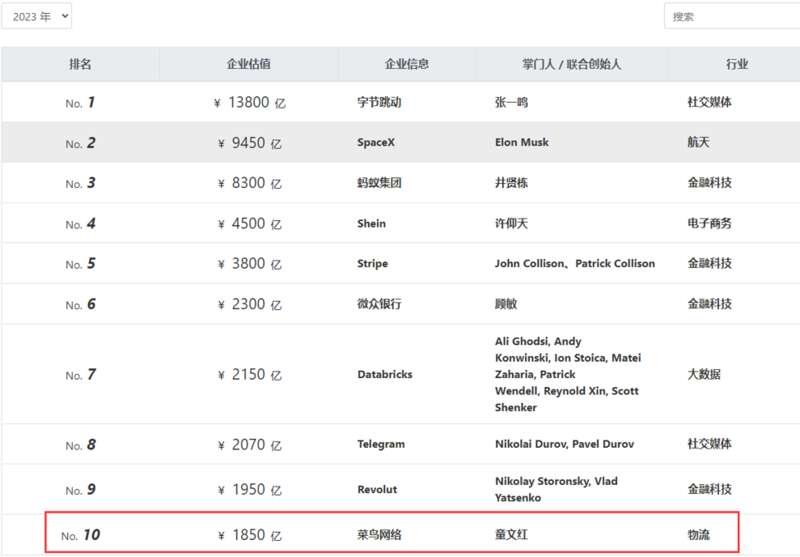Image resolution: width=800 pixels, height=557 pixels.
Task: Click the 大数据 industry cell
Action: tap(704, 374)
